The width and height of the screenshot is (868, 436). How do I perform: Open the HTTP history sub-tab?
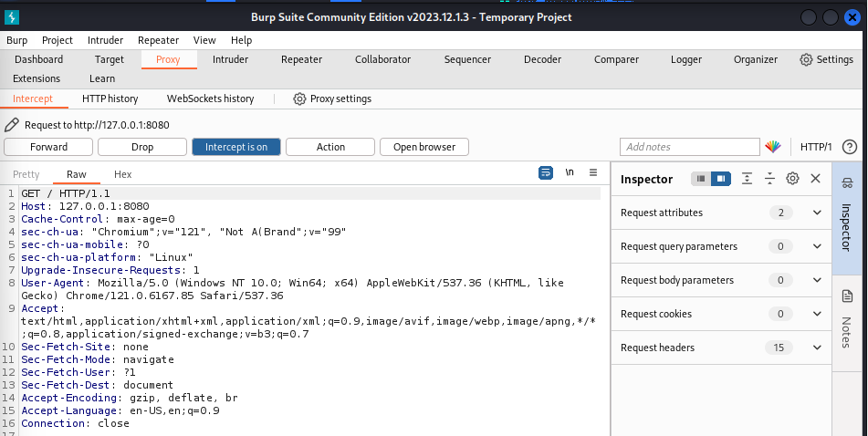(x=110, y=99)
